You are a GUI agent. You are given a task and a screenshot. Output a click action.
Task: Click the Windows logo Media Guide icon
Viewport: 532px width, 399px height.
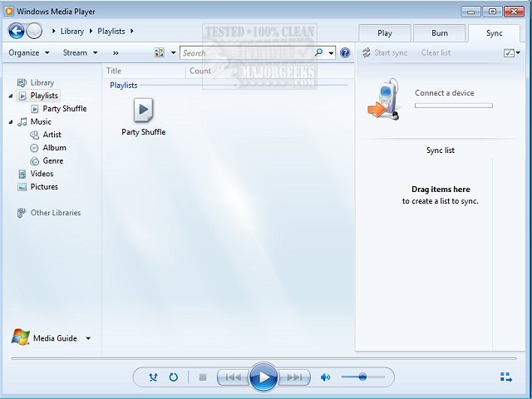[x=21, y=337]
